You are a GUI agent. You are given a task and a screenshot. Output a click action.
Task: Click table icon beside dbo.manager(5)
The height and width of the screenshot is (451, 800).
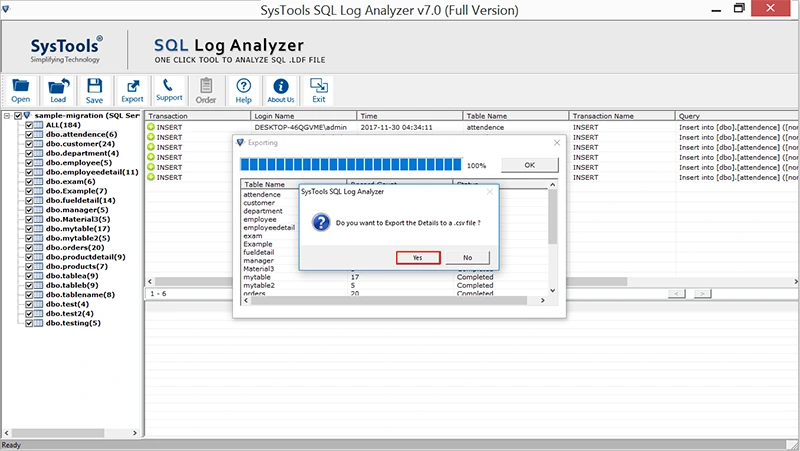[x=38, y=210]
